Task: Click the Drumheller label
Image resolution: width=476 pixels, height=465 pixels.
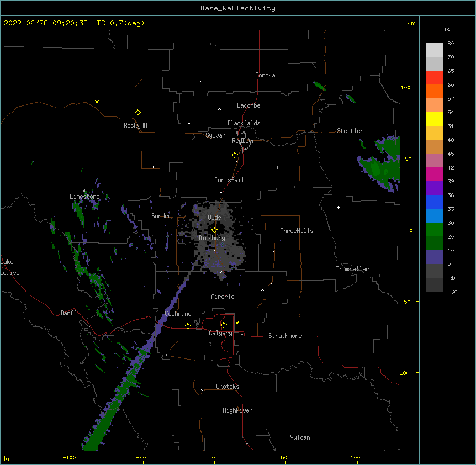Action: click(352, 269)
